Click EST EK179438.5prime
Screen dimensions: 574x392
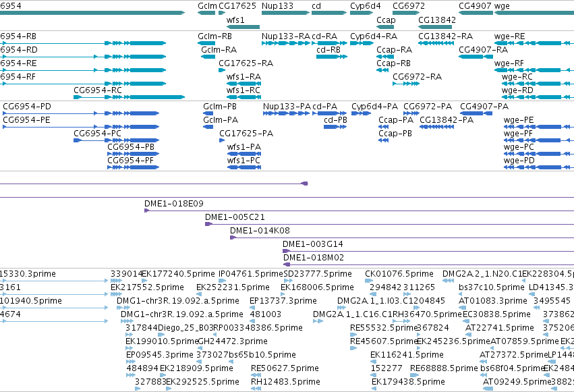pyautogui.click(x=408, y=382)
